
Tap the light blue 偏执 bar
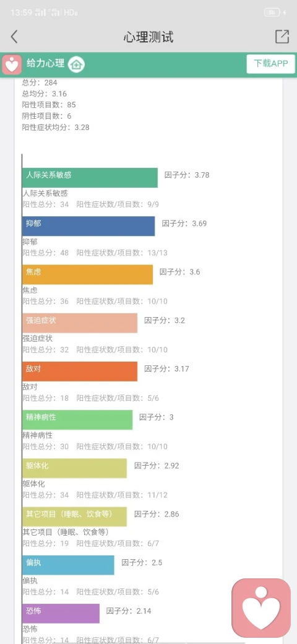point(68,565)
